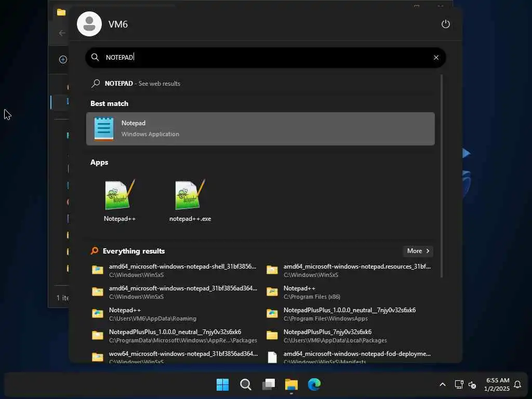Open amd64_microsoft-windows-notepad-fod-deployme file result
This screenshot has height=399, width=532.
click(x=349, y=357)
